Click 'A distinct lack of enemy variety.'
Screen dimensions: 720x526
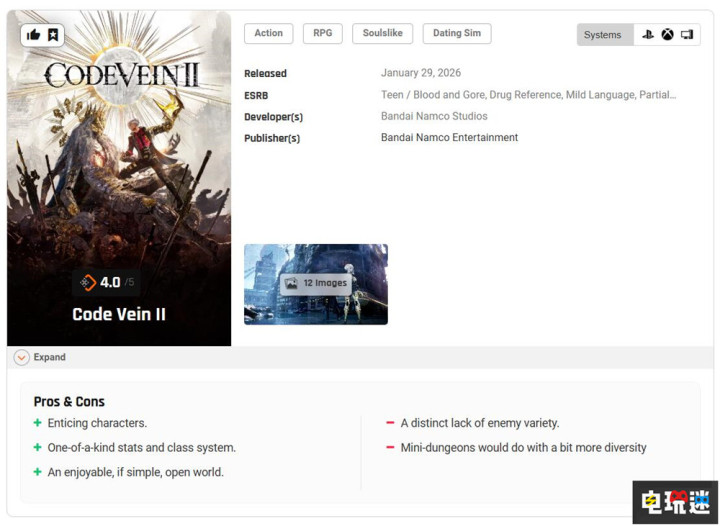pyautogui.click(x=480, y=423)
